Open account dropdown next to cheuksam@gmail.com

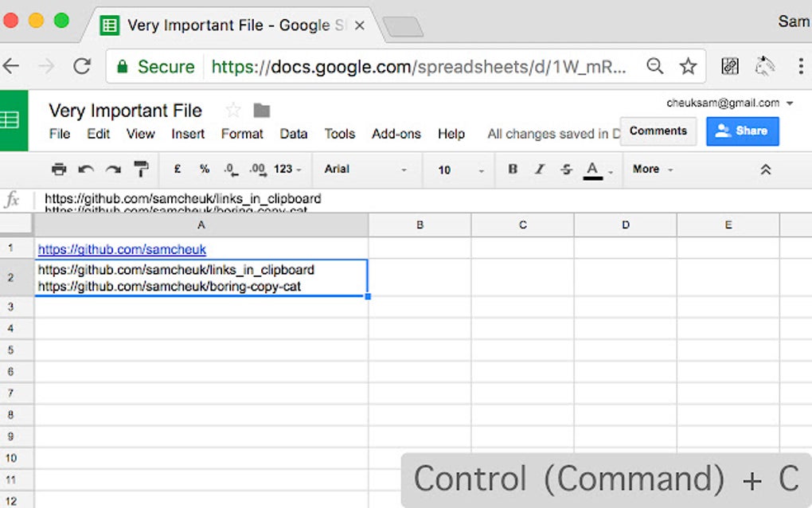[790, 103]
